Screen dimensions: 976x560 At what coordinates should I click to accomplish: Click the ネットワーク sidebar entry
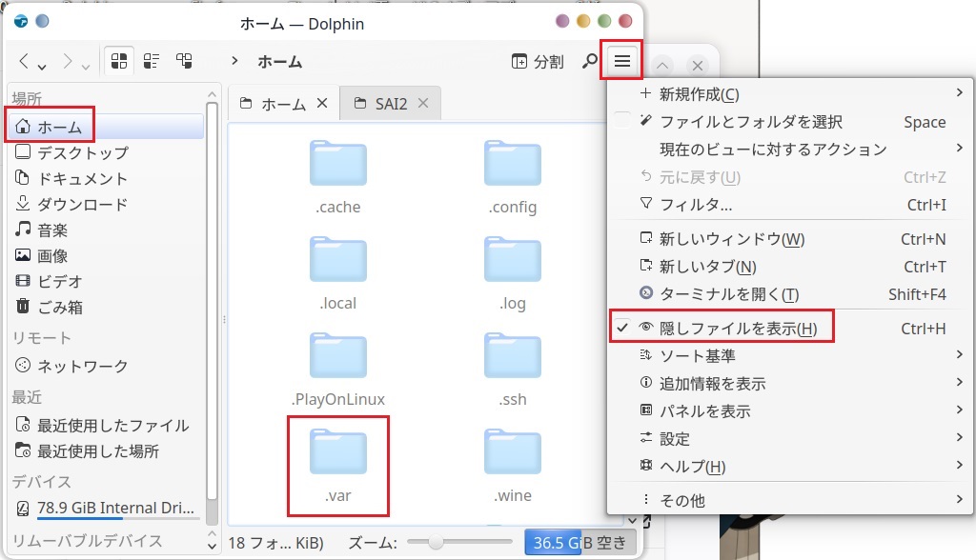pos(82,366)
